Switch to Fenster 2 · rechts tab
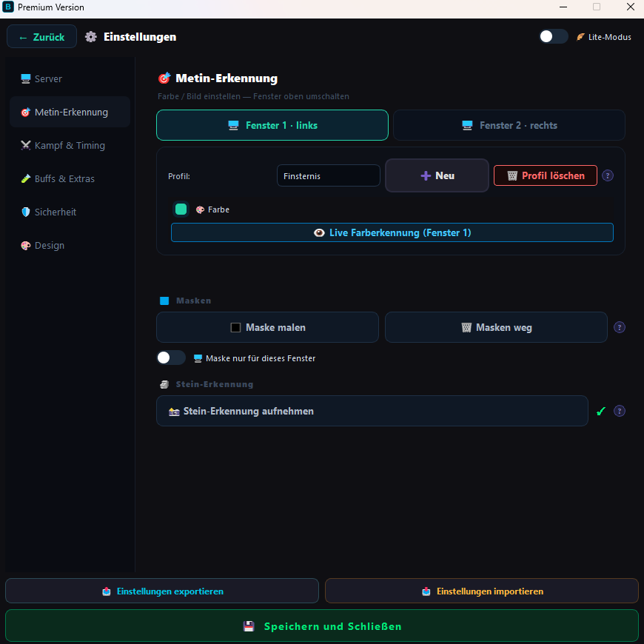The image size is (644, 644). coord(509,125)
